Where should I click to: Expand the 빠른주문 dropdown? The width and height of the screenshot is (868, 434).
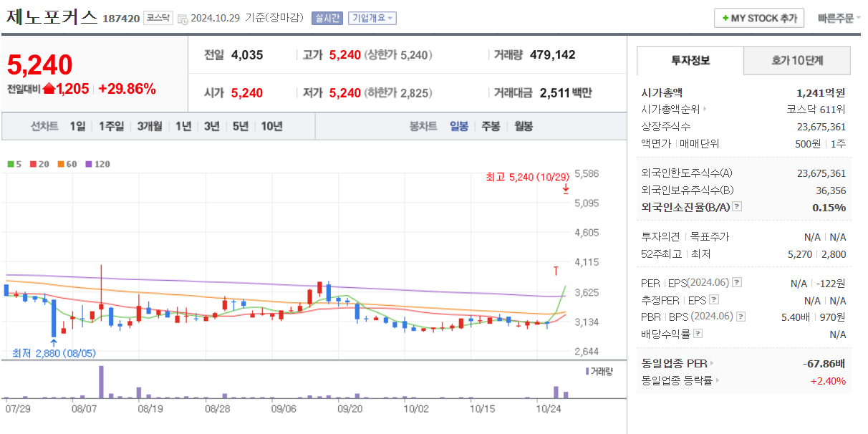pyautogui.click(x=839, y=18)
